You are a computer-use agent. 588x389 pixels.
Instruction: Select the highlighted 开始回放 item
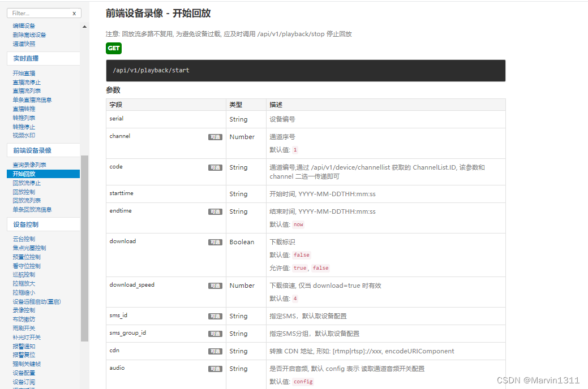coord(23,174)
